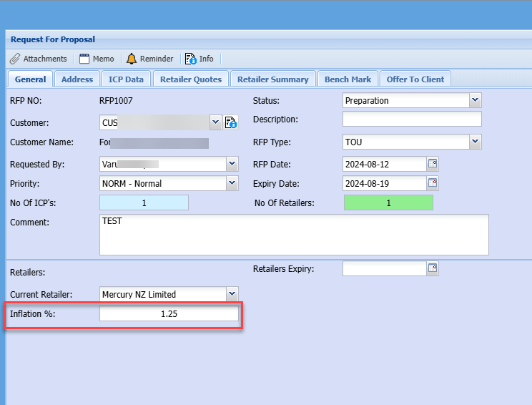Screen dimensions: 532x405
Task: Open the Retailers Expiry calendar picker
Action: (433, 268)
